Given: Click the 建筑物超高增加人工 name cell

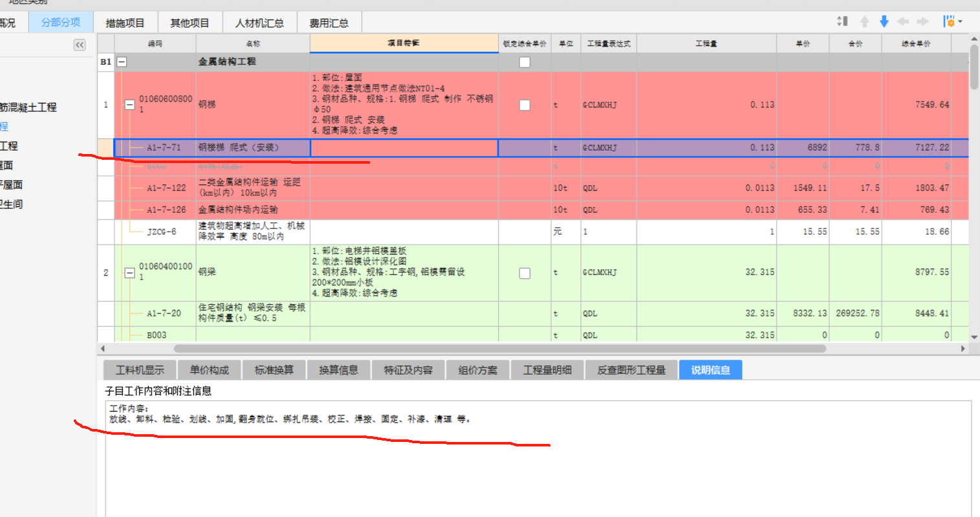Looking at the screenshot, I should (253, 232).
